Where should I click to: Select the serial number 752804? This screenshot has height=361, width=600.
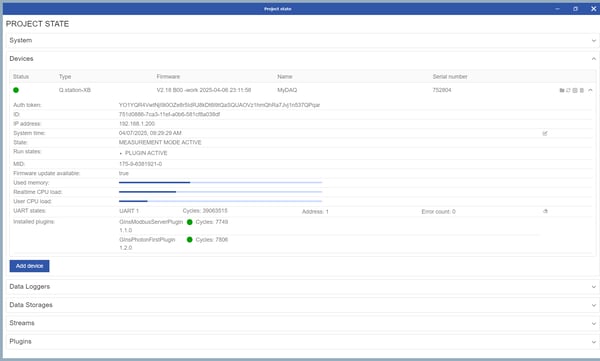click(442, 90)
